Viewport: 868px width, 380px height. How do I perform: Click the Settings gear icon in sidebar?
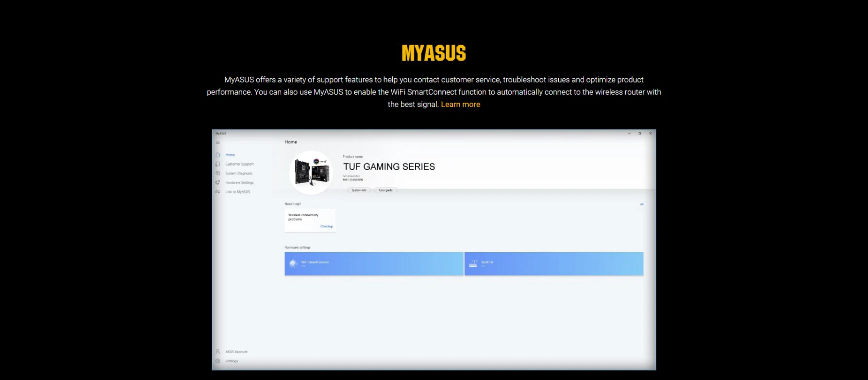tap(218, 361)
